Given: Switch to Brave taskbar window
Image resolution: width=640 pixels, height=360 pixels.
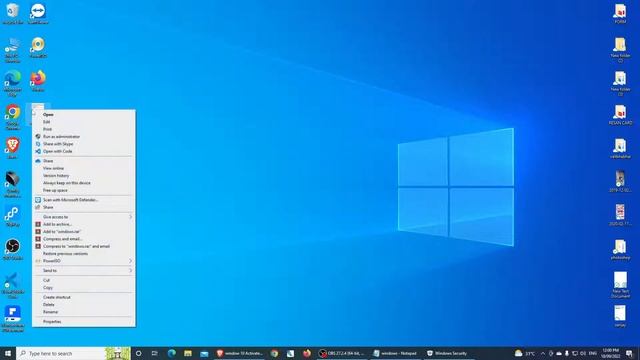Looking at the screenshot, I should tap(240, 353).
